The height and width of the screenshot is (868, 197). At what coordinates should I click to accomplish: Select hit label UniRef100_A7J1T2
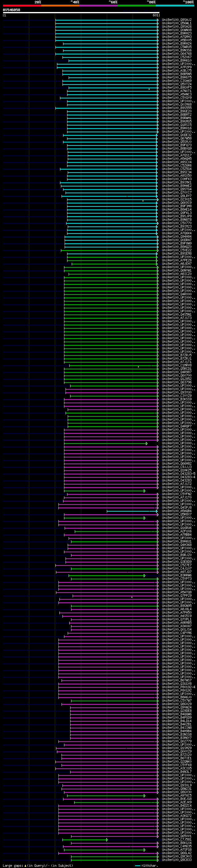click(177, 484)
